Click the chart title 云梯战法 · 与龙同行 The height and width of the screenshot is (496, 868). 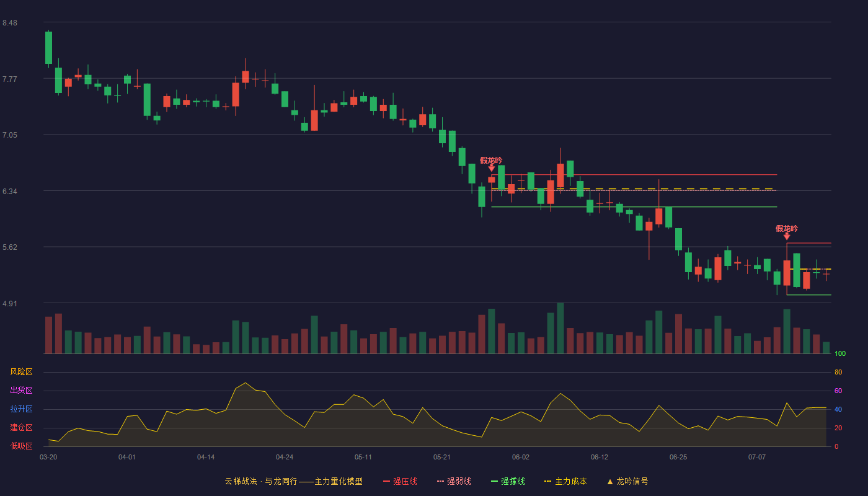tap(261, 481)
